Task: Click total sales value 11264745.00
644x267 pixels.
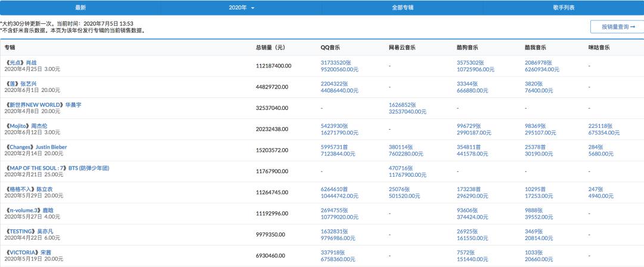Action: click(x=272, y=192)
